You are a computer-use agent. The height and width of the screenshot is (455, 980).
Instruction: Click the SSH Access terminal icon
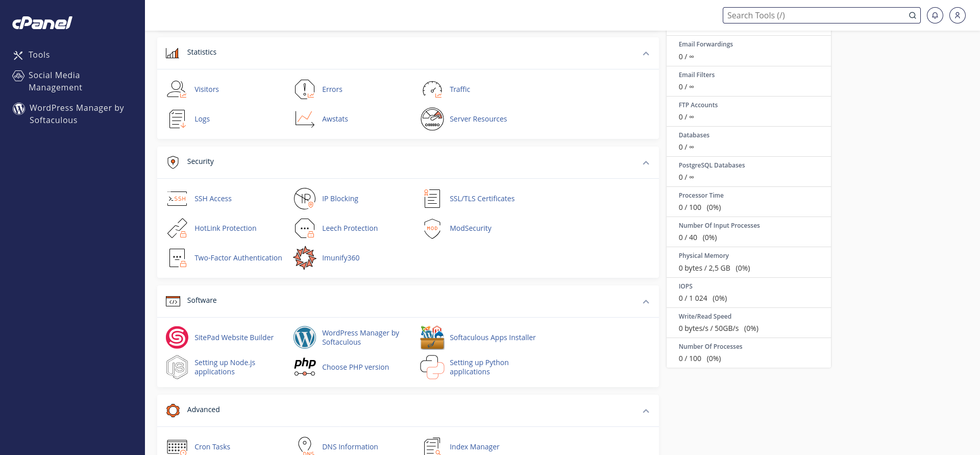(x=177, y=199)
